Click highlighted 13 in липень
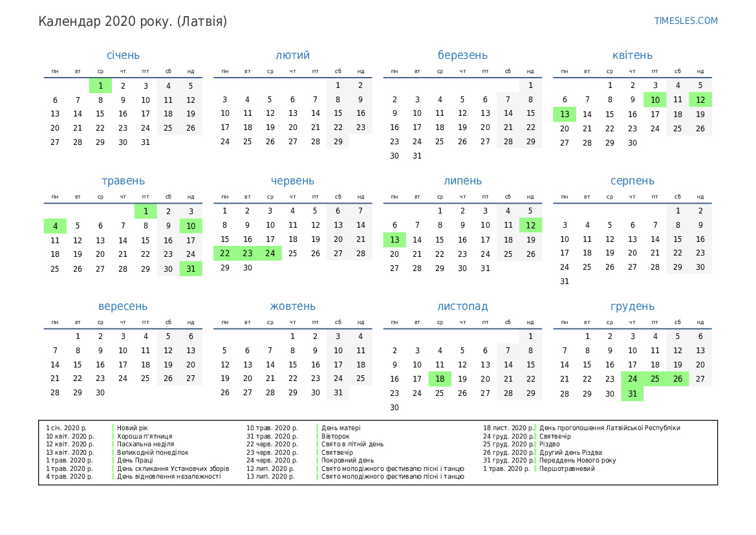The image size is (756, 535). [394, 240]
